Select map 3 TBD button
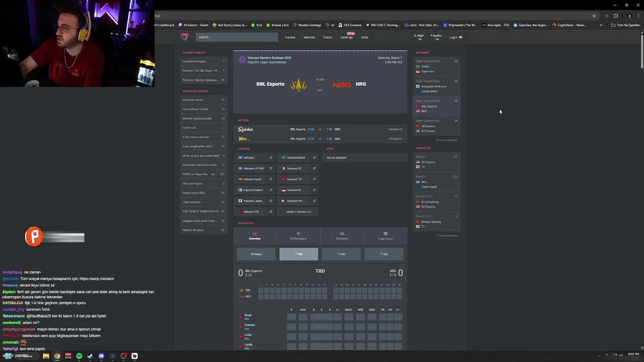Screen dimensions: 644x362 pyautogui.click(x=384, y=254)
